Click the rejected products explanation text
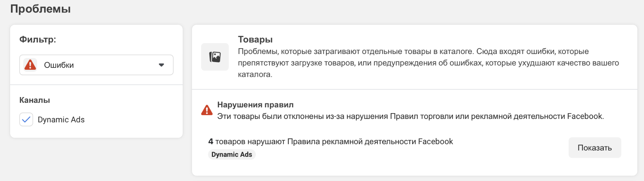 pos(411,116)
